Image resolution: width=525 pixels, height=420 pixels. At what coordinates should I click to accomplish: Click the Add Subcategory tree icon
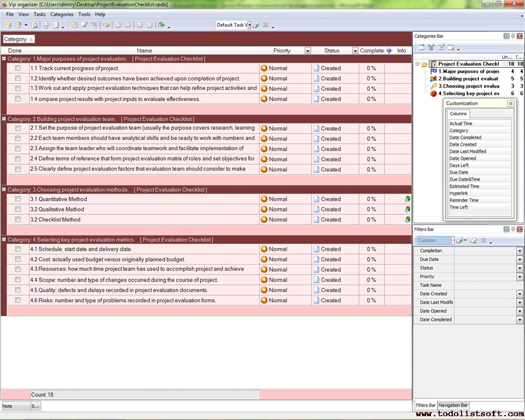point(431,48)
